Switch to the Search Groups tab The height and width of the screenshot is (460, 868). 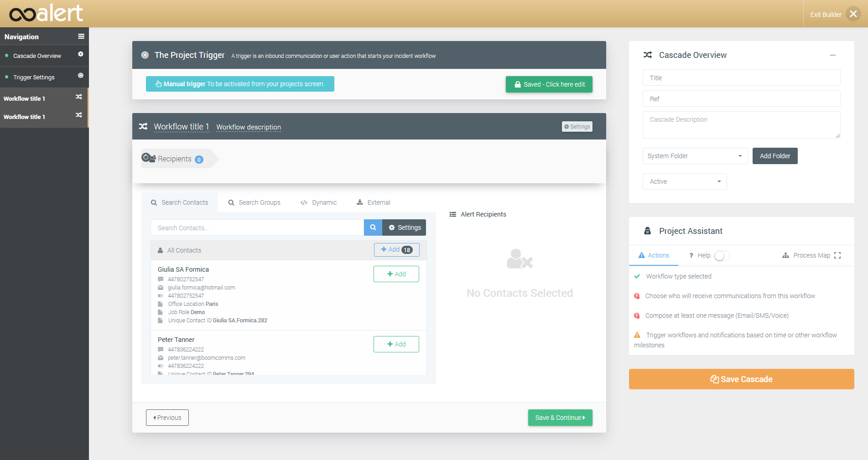[x=254, y=202]
